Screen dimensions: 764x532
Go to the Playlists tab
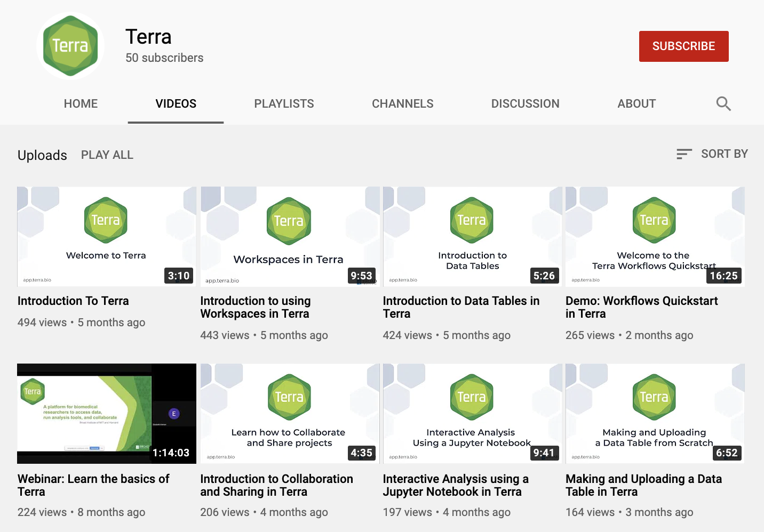click(284, 103)
